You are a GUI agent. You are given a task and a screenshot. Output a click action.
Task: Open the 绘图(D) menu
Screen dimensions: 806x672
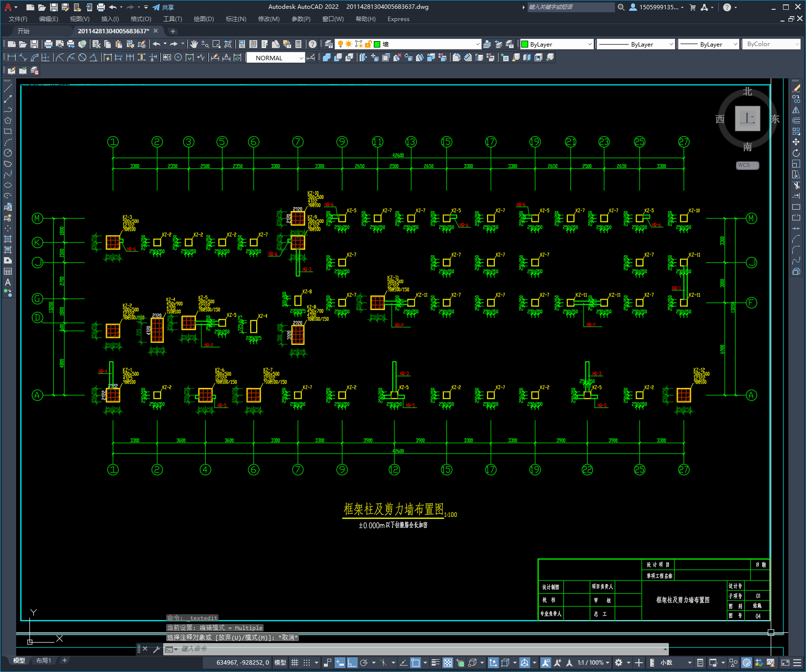coord(204,19)
